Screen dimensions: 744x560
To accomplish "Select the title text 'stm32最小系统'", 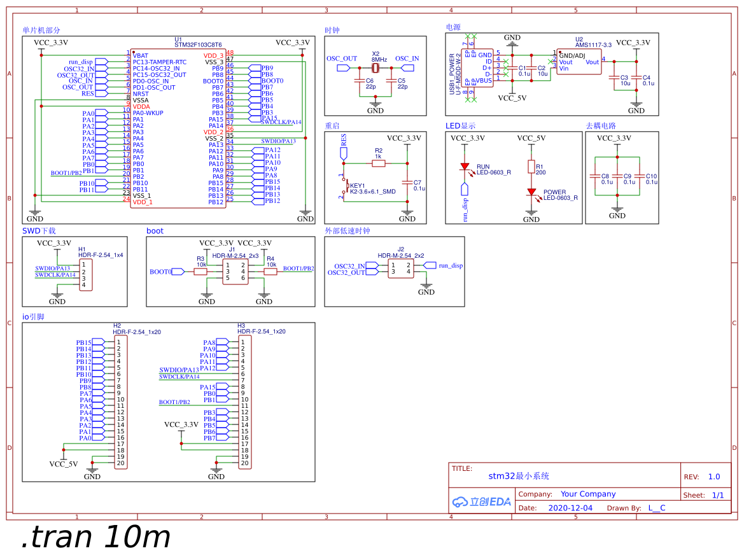I will 519,475.
